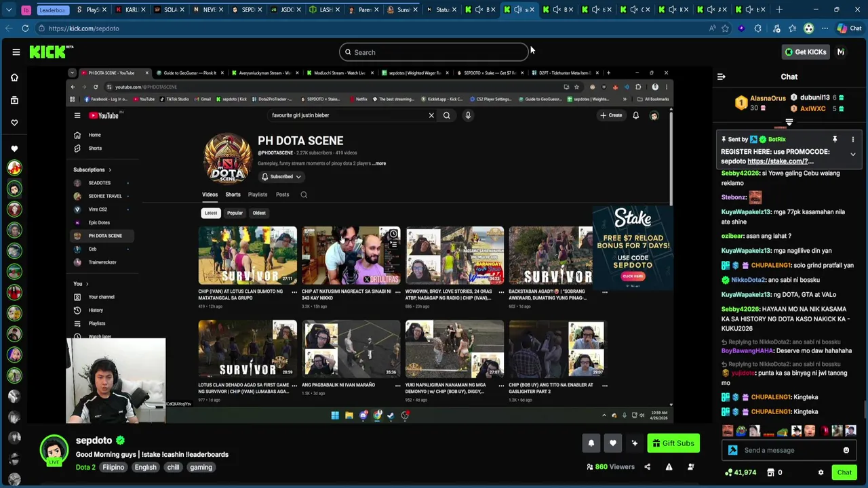Select the Popular sort chip
This screenshot has width=868, height=488.
[235, 213]
